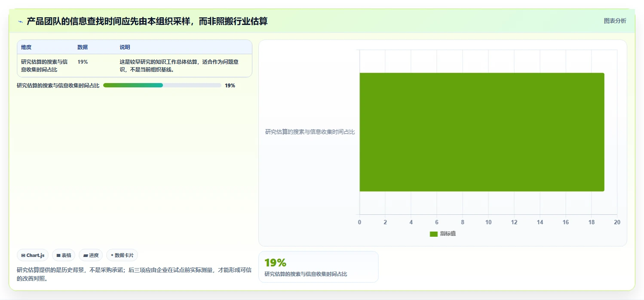Click the 数据 column header
Screen dimensions: 644x300
[x=83, y=47]
